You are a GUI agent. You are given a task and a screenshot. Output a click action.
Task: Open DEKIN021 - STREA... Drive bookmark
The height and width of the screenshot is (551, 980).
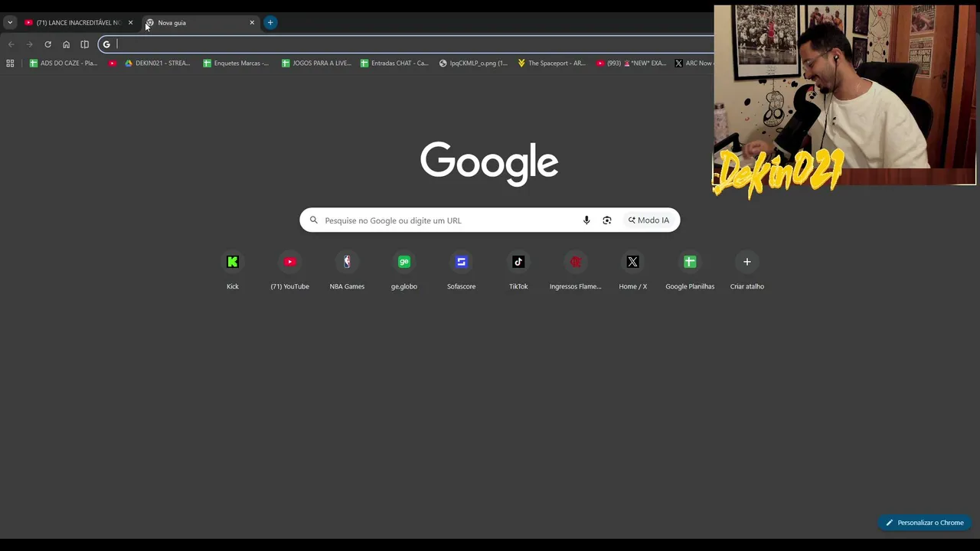point(158,64)
